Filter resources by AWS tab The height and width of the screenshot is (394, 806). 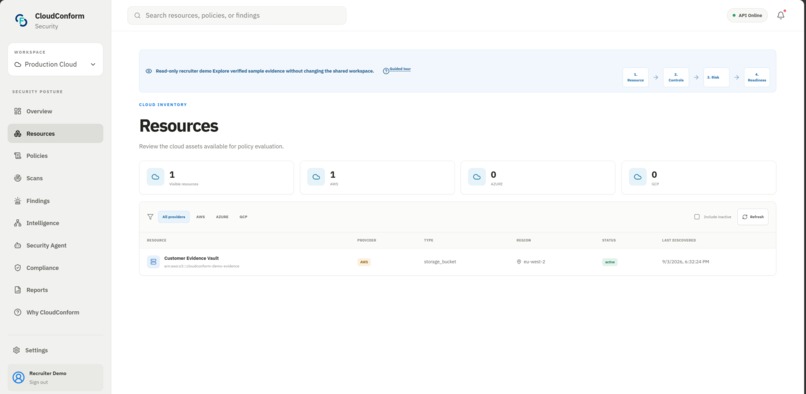point(200,217)
